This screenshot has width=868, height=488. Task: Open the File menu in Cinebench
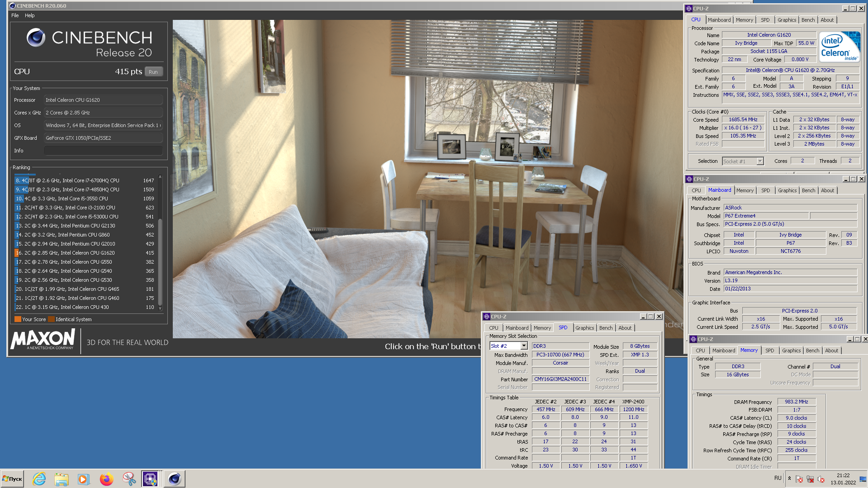click(15, 15)
